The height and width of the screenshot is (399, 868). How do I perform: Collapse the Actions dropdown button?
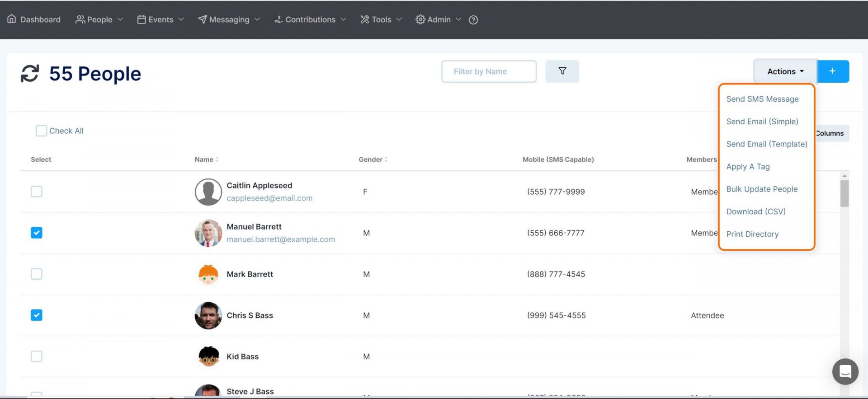tap(785, 71)
